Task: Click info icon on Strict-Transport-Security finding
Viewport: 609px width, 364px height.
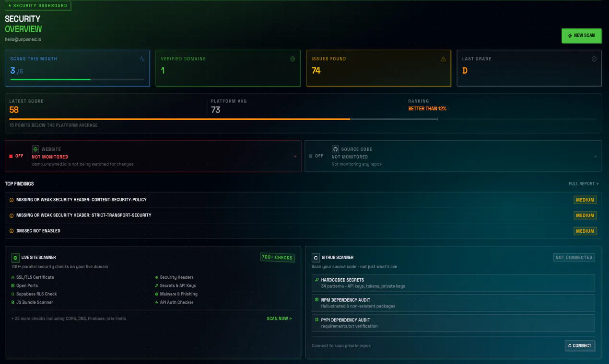Action: coord(12,216)
